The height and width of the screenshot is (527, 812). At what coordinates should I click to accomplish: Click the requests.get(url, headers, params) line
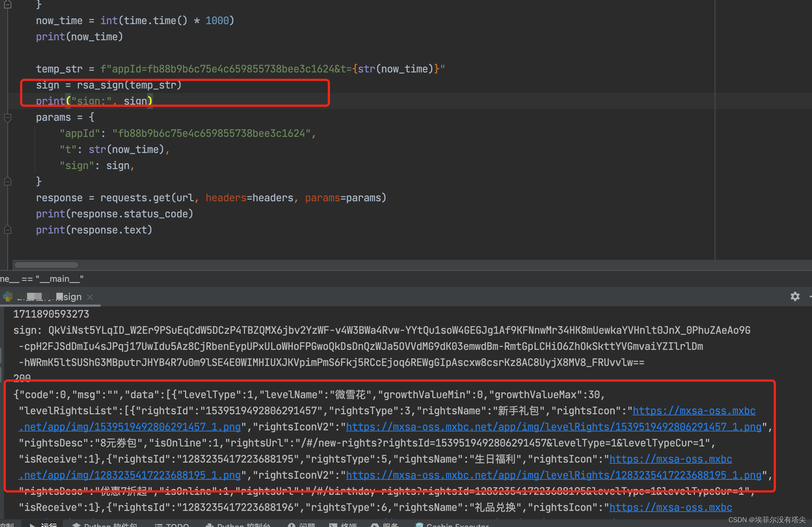[211, 198]
